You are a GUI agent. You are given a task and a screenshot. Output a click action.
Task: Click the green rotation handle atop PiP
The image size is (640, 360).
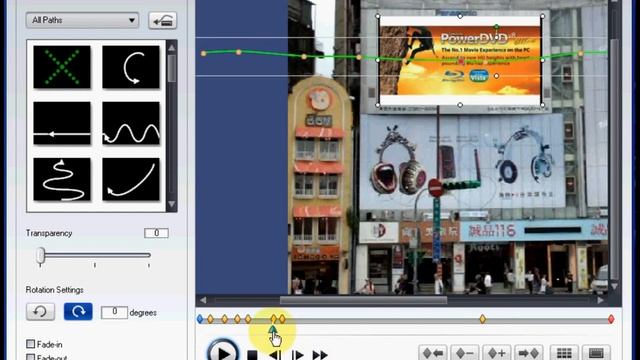[496, 27]
